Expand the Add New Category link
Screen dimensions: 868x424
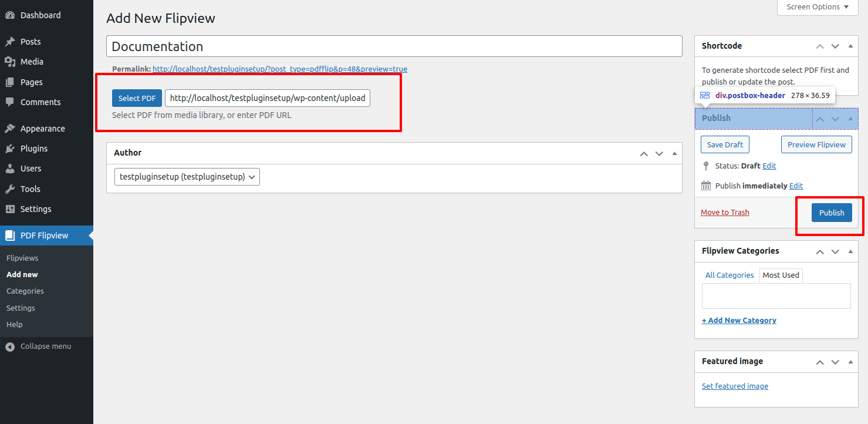(x=739, y=321)
